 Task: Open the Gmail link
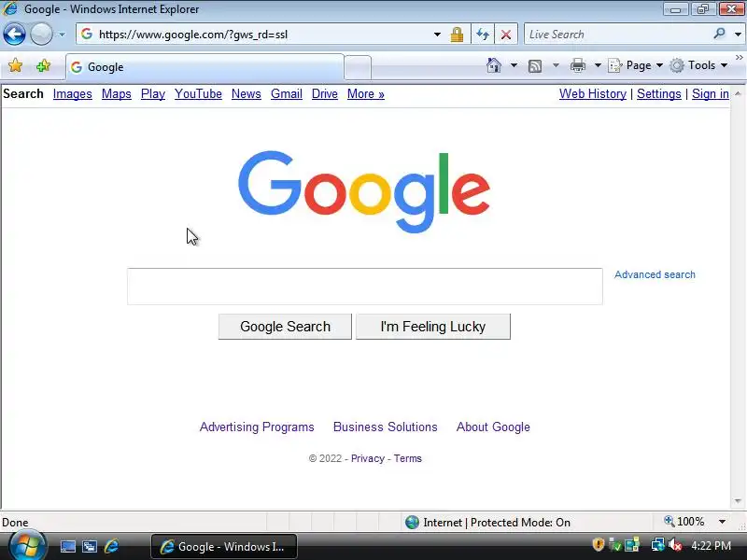tap(287, 94)
